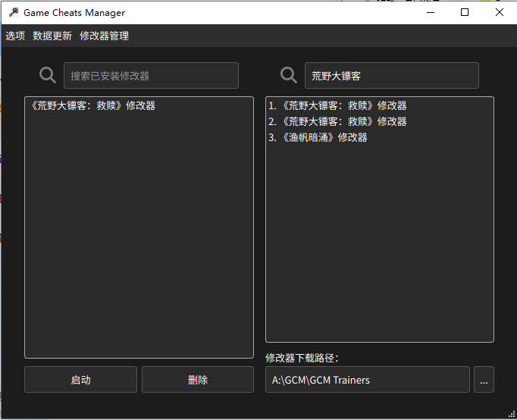Click the 启动 launch button

click(x=80, y=380)
